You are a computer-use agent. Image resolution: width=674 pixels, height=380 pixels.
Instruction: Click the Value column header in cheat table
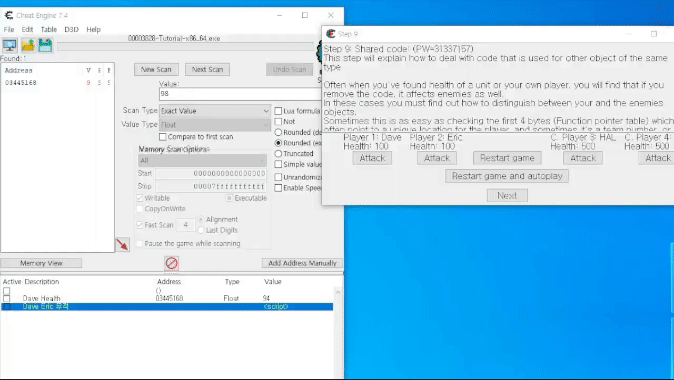point(273,282)
